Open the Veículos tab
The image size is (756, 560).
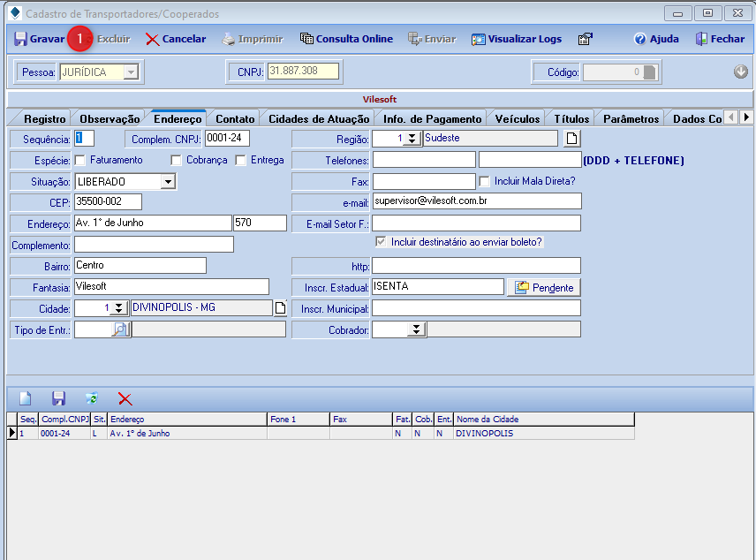[x=518, y=118]
